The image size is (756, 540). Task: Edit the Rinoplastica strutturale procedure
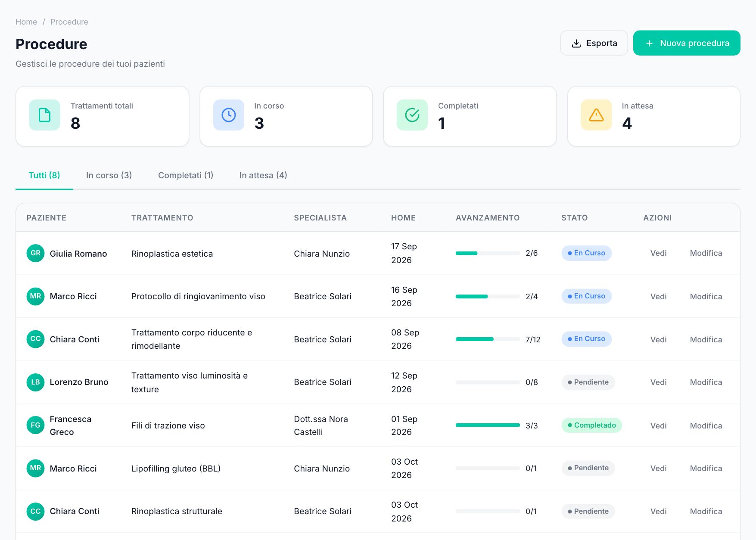pyautogui.click(x=706, y=511)
